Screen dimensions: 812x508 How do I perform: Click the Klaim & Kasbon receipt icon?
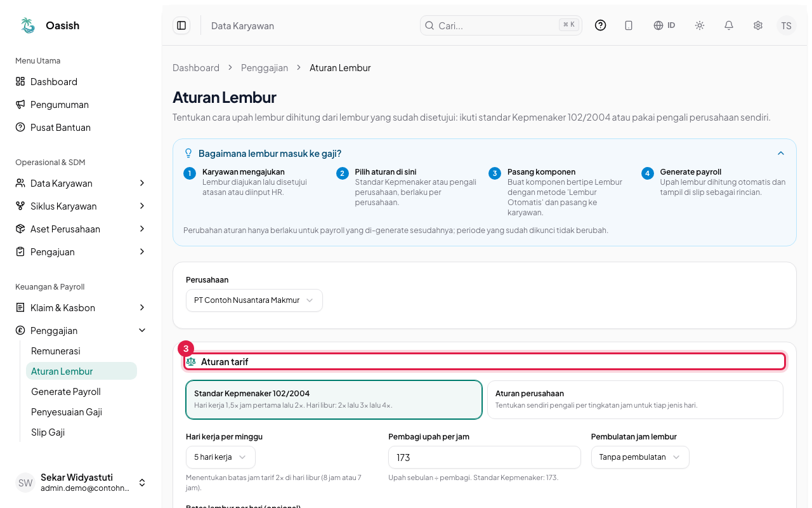(20, 307)
